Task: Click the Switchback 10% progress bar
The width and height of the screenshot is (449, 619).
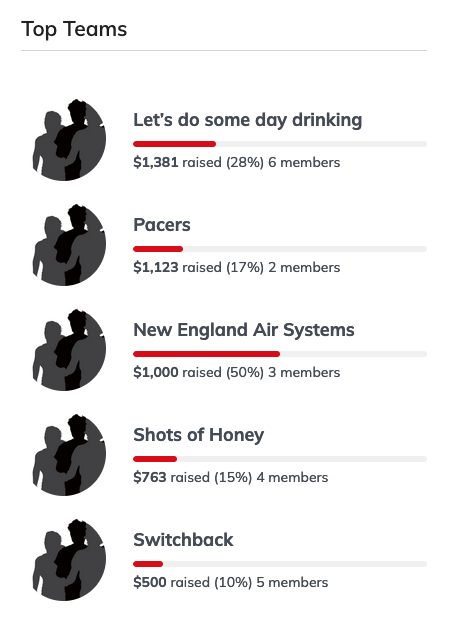Action: pos(280,564)
